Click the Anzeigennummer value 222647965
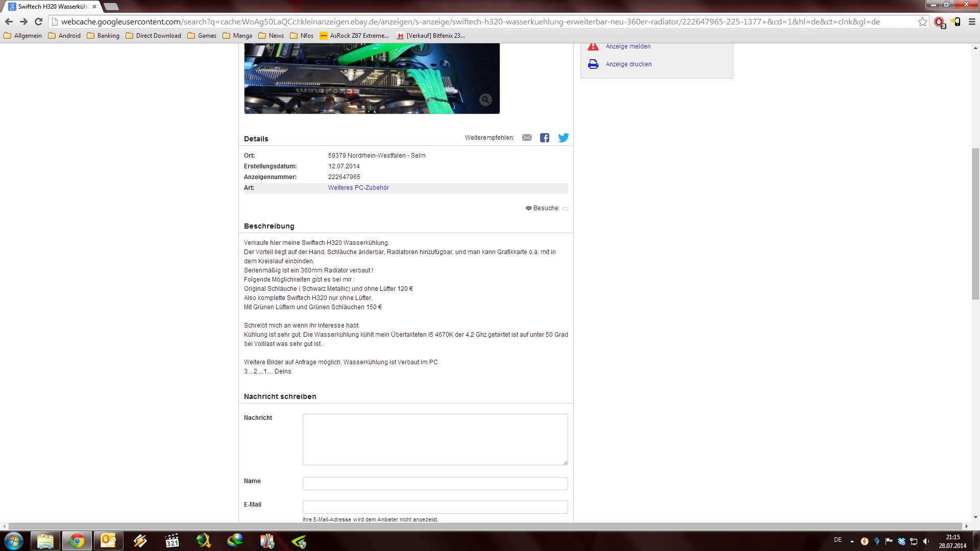Screen dimensions: 980x551 344,177
